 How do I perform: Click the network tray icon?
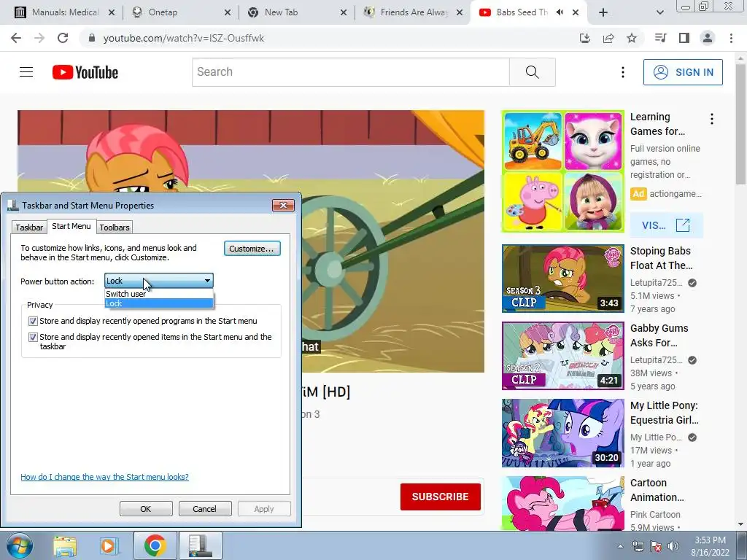tap(638, 546)
